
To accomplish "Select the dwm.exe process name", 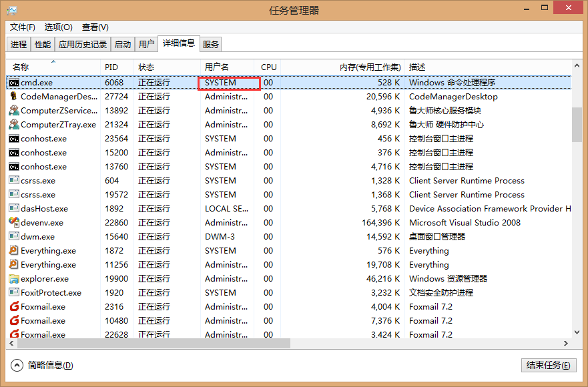I will [x=37, y=237].
